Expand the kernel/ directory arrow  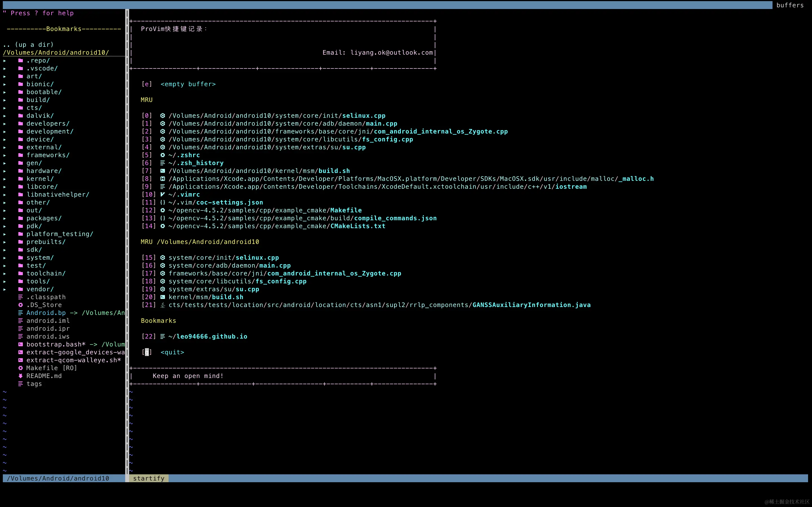(5, 179)
